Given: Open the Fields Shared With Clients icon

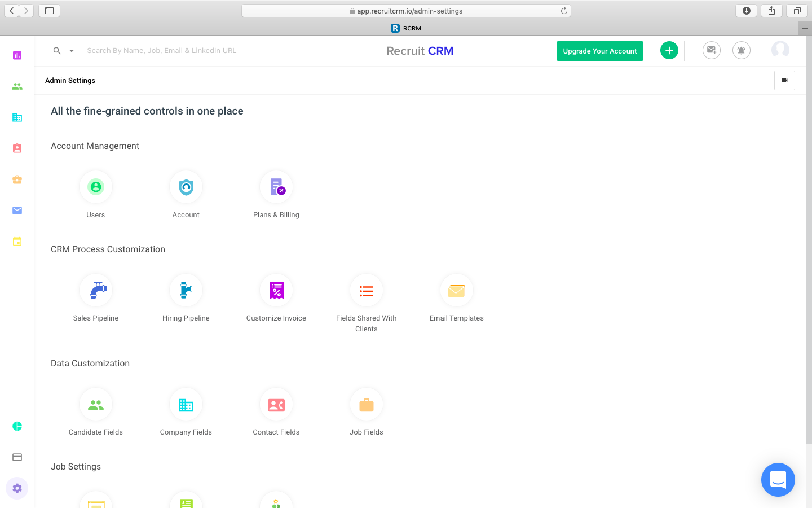Looking at the screenshot, I should [x=367, y=290].
